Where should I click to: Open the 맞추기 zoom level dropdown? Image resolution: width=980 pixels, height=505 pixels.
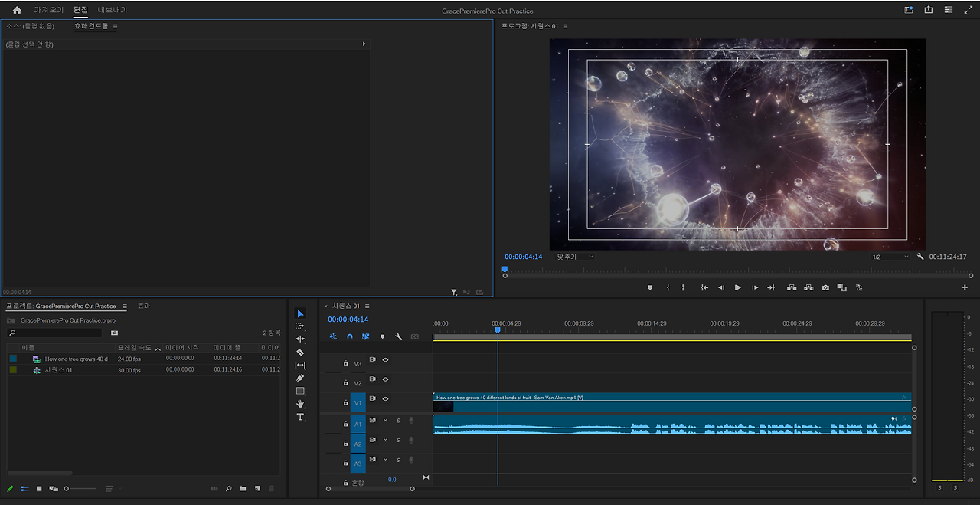point(574,257)
